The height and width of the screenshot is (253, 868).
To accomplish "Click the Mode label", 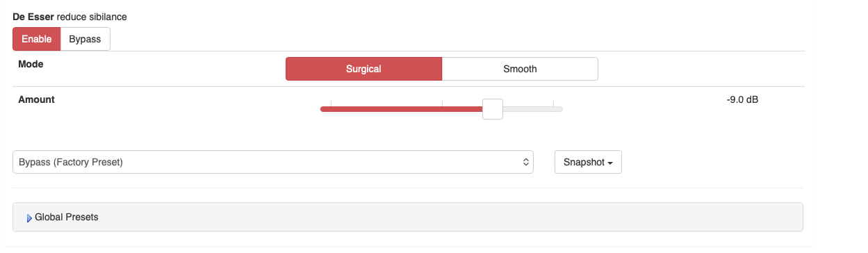I will pos(31,63).
